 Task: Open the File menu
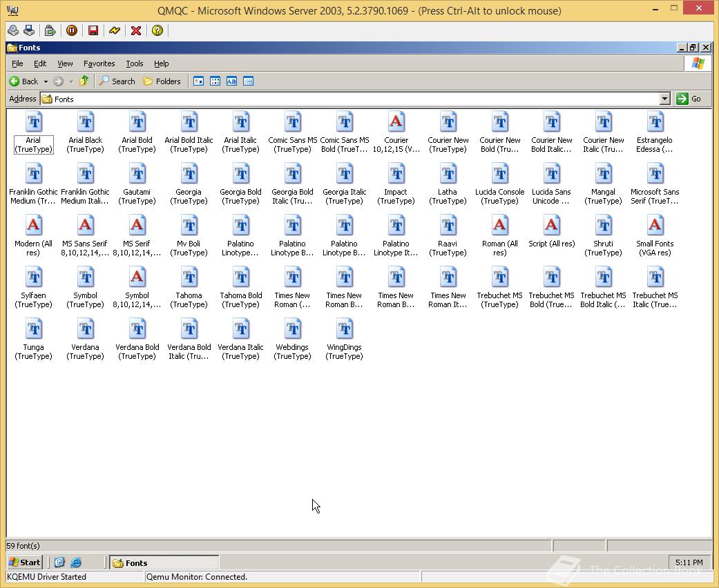point(17,63)
